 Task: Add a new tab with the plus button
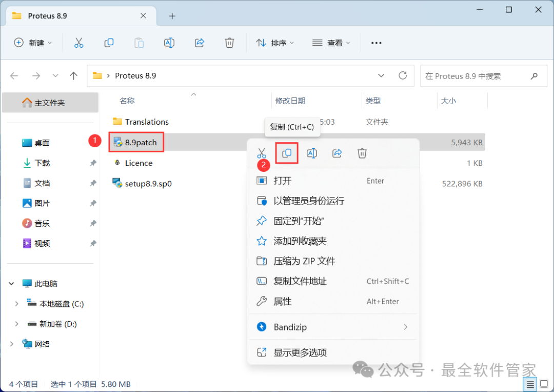click(172, 16)
